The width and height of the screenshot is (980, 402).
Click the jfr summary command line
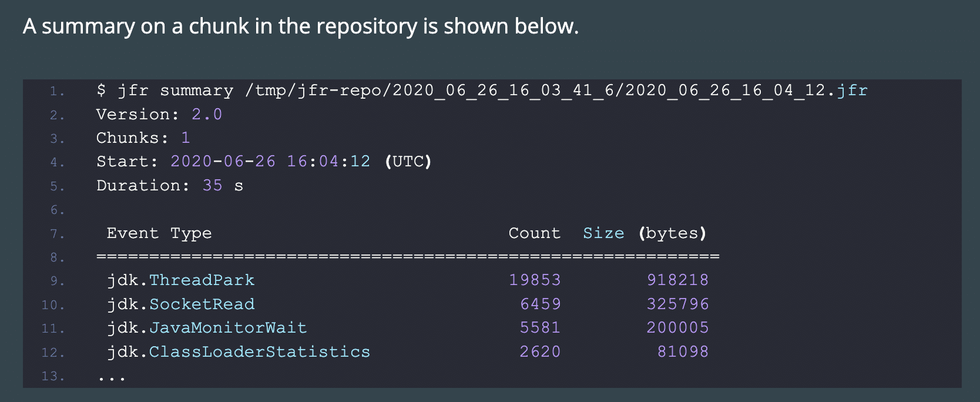pos(482,91)
